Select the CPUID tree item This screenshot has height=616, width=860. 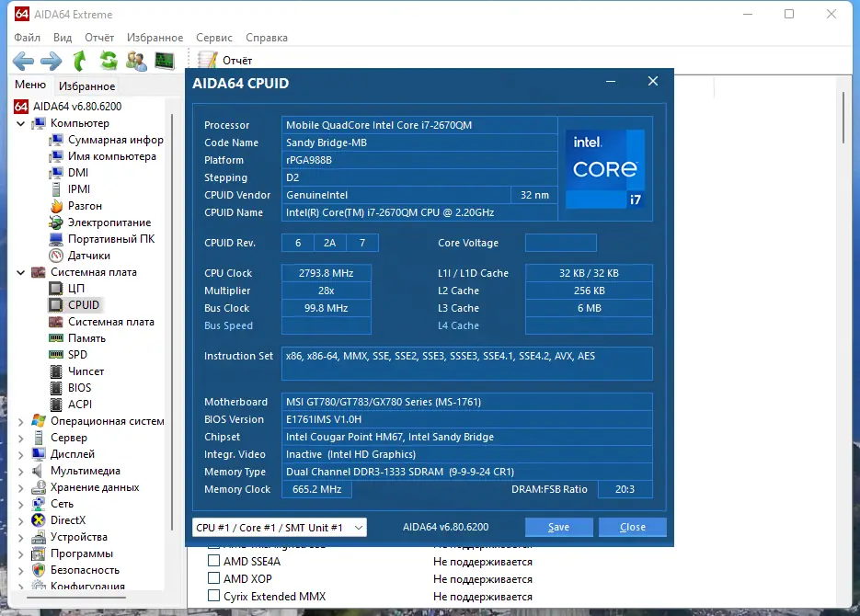tap(75, 304)
